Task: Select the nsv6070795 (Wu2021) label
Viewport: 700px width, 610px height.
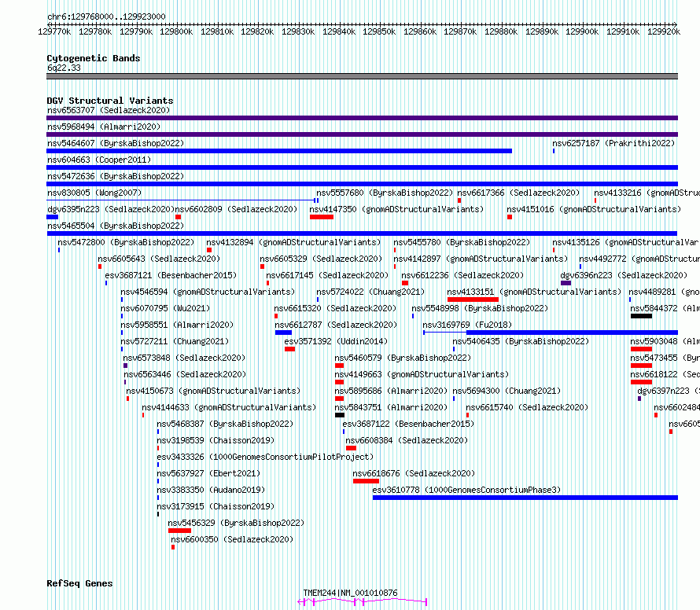Action: tap(165, 308)
